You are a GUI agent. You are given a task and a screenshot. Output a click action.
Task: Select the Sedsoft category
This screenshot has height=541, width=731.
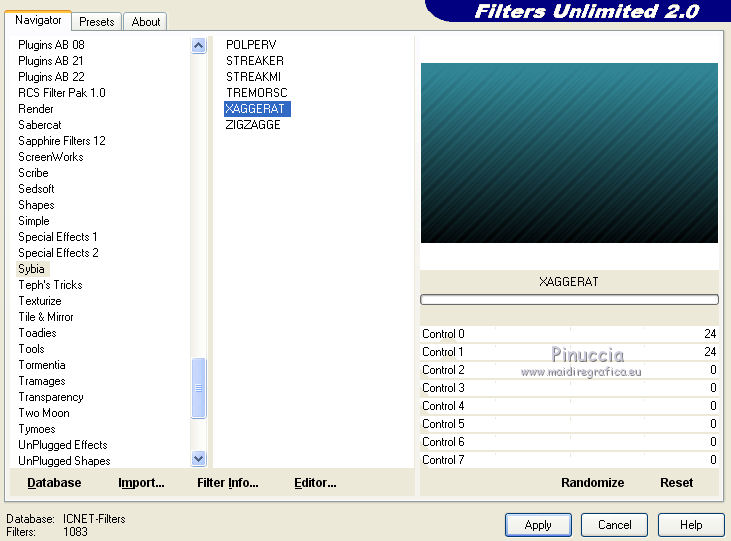click(x=36, y=189)
